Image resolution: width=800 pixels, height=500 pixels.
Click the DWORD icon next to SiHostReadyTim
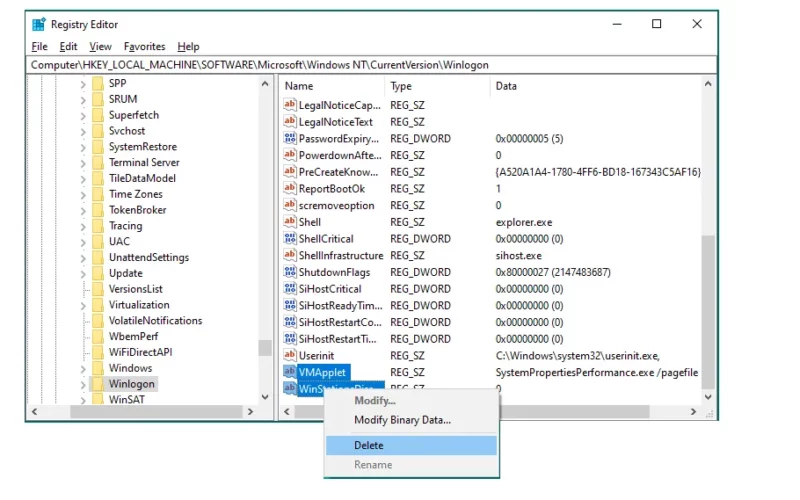(x=290, y=305)
